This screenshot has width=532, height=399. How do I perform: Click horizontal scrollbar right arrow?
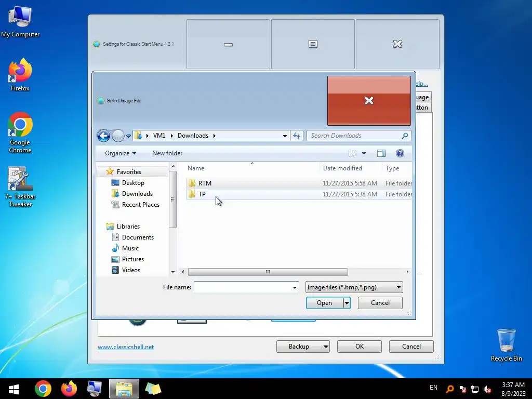point(407,272)
